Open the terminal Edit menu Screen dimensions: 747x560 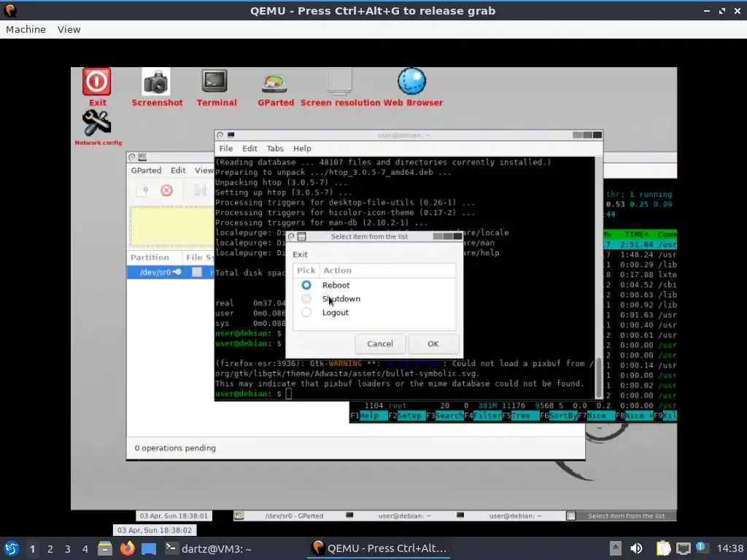[249, 149]
